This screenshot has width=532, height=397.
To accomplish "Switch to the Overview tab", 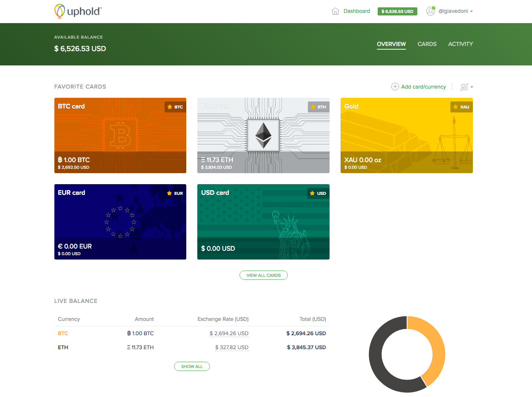I will point(391,44).
